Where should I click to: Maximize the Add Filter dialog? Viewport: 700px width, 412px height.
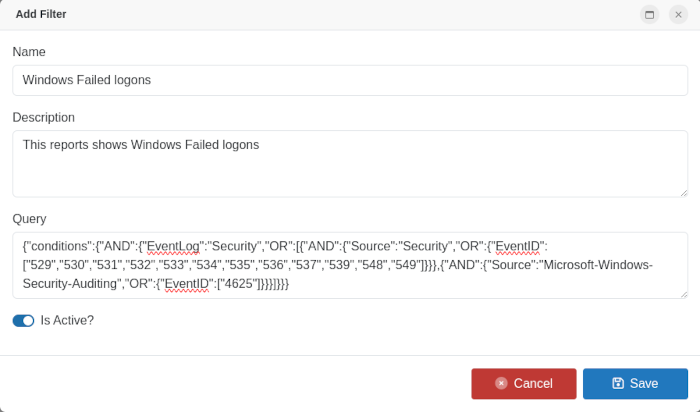click(x=650, y=14)
